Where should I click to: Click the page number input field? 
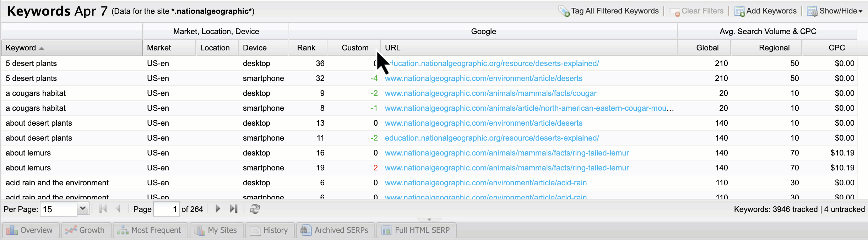(166, 209)
